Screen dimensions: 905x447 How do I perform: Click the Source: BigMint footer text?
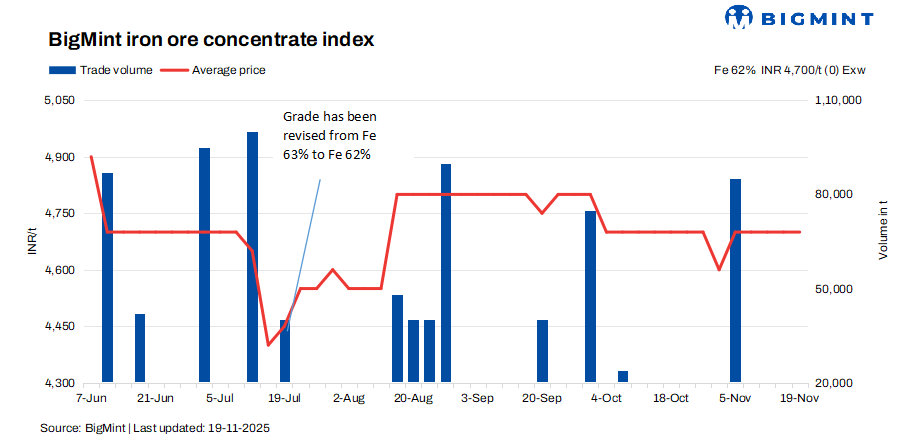(x=155, y=428)
